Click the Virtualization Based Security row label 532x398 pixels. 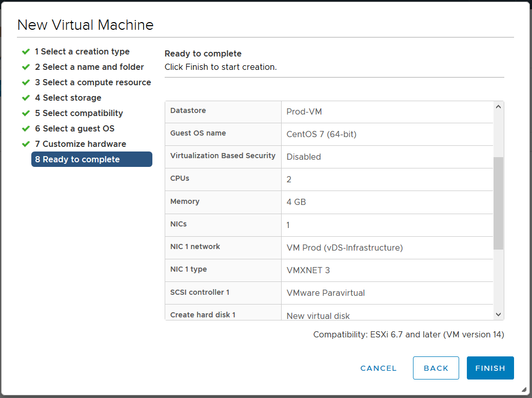point(223,156)
